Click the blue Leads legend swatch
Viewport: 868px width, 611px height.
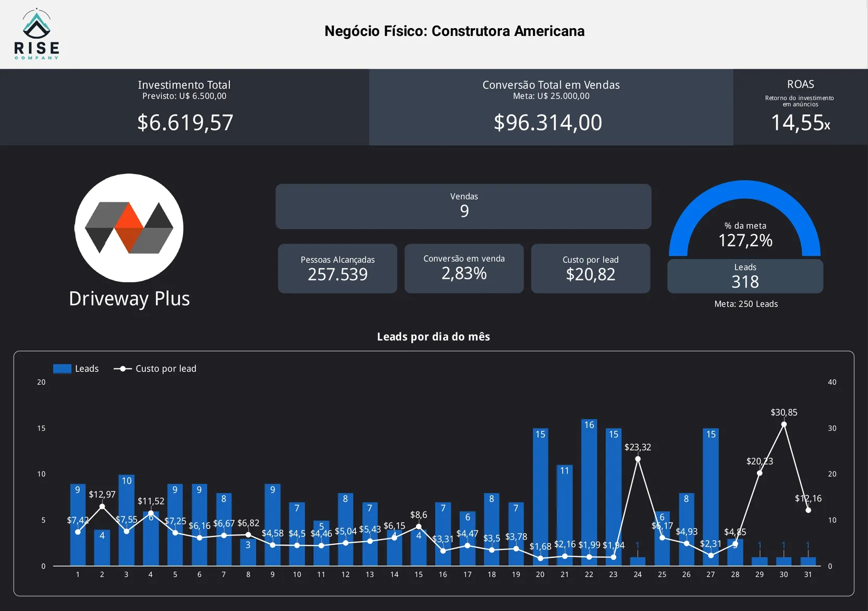click(62, 369)
